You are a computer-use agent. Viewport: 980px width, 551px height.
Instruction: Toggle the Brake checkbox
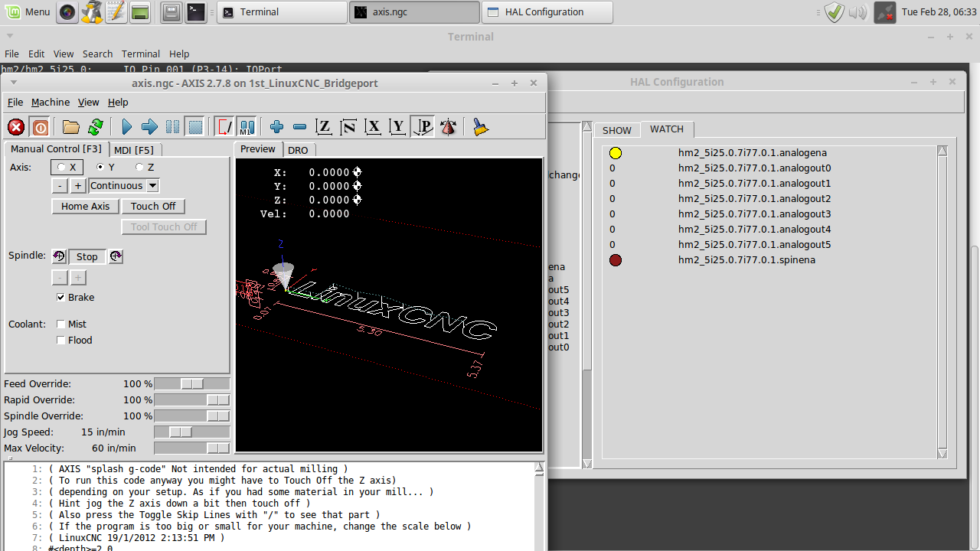coord(61,297)
